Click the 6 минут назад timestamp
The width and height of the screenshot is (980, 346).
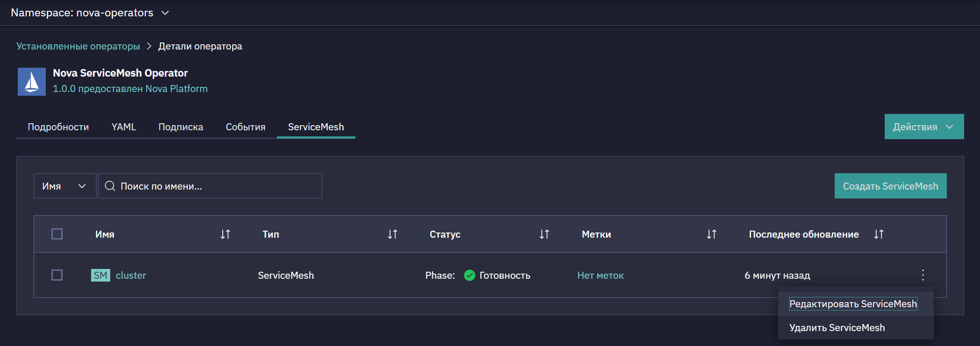pos(777,275)
